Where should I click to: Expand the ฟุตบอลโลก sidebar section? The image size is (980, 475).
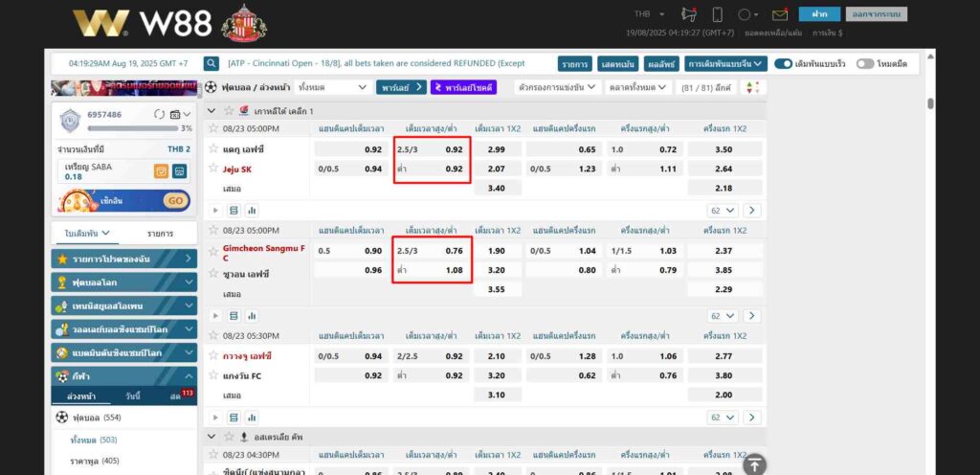124,283
